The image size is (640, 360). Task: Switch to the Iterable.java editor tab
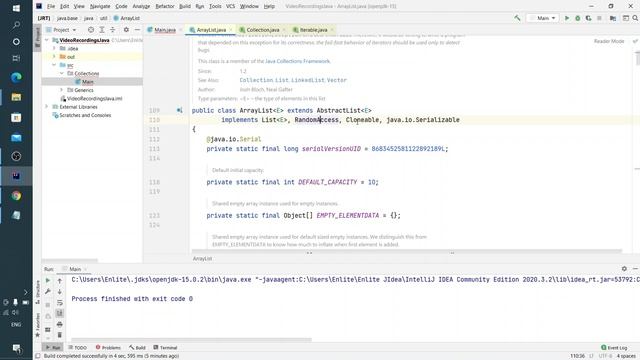click(x=313, y=30)
